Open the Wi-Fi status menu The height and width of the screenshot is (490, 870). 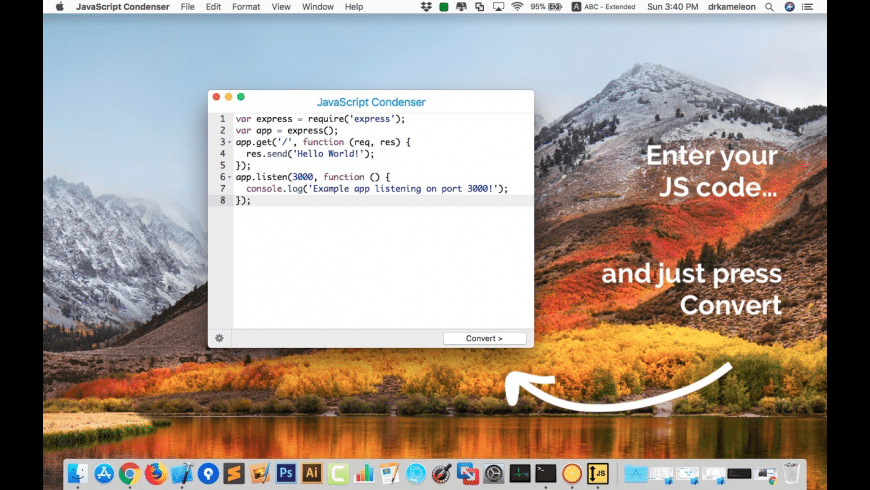pyautogui.click(x=517, y=7)
